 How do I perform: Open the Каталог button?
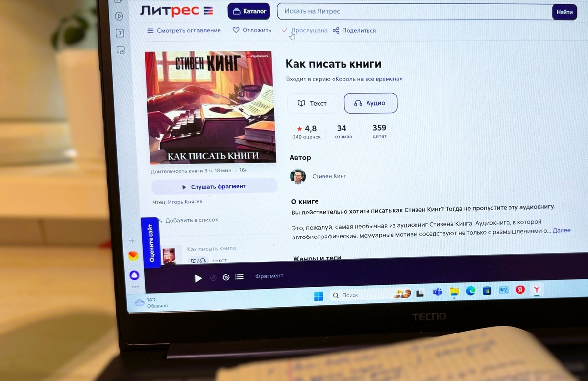pos(249,11)
